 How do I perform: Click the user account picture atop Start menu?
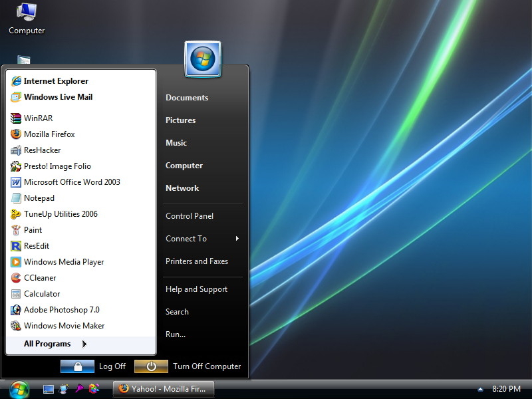point(203,59)
